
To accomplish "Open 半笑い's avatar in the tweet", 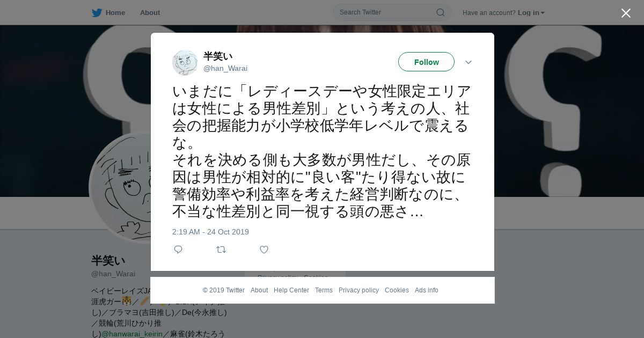I will coord(185,63).
